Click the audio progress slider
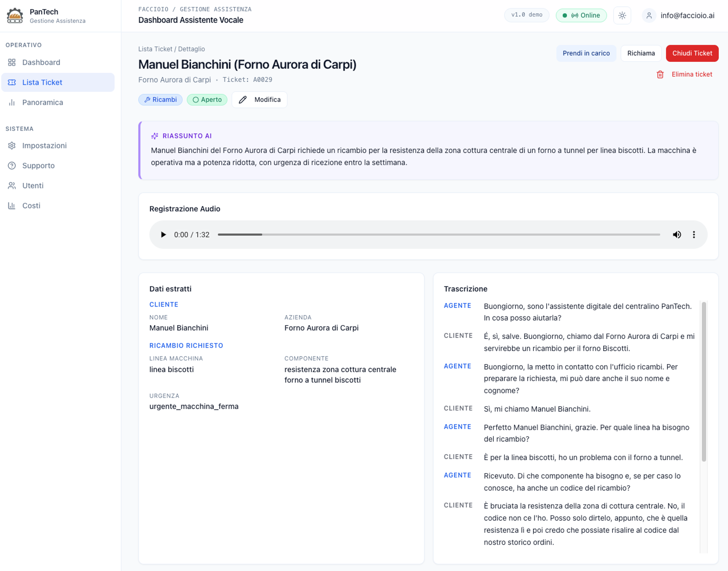Viewport: 728px width, 571px height. pos(439,235)
